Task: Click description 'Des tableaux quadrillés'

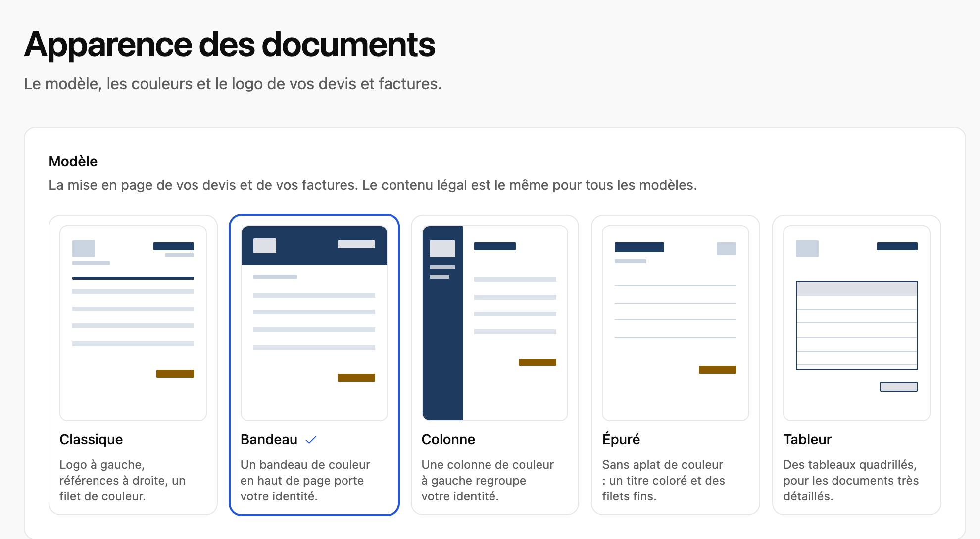Action: coord(851,480)
